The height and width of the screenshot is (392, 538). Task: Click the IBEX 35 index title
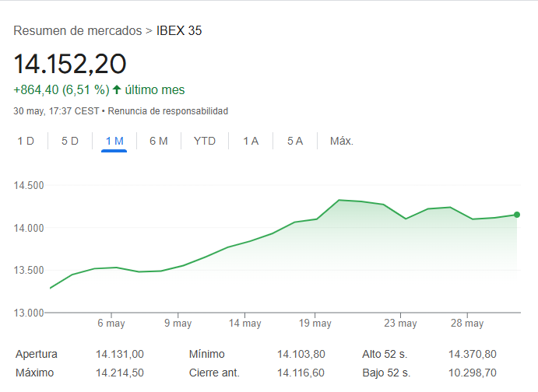pyautogui.click(x=179, y=31)
